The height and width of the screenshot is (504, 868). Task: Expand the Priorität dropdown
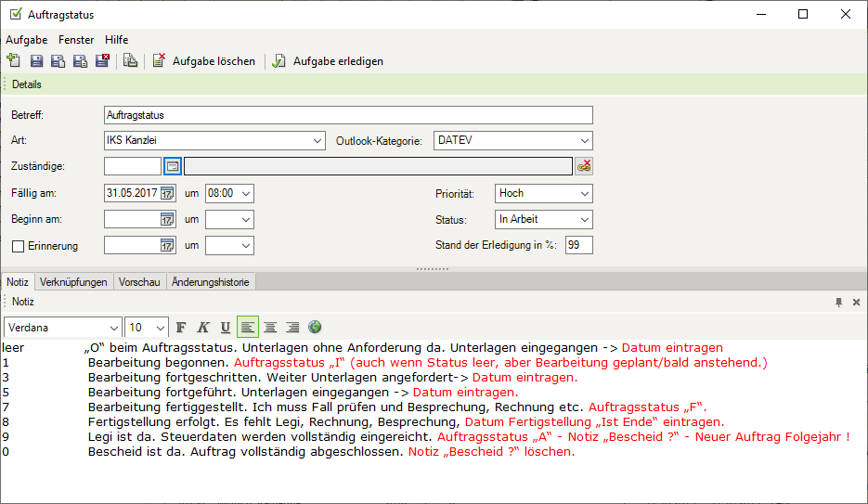click(x=584, y=193)
